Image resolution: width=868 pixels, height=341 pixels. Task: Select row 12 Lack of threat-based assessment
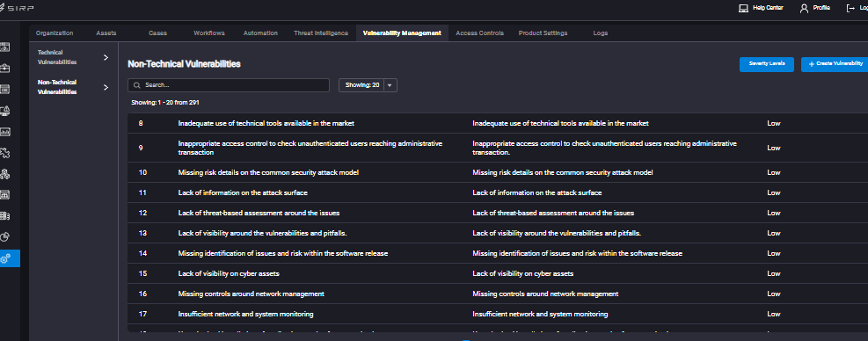[498, 213]
